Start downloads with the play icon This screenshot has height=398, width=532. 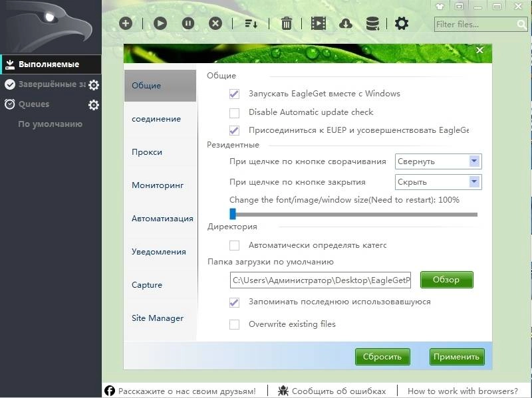point(160,23)
